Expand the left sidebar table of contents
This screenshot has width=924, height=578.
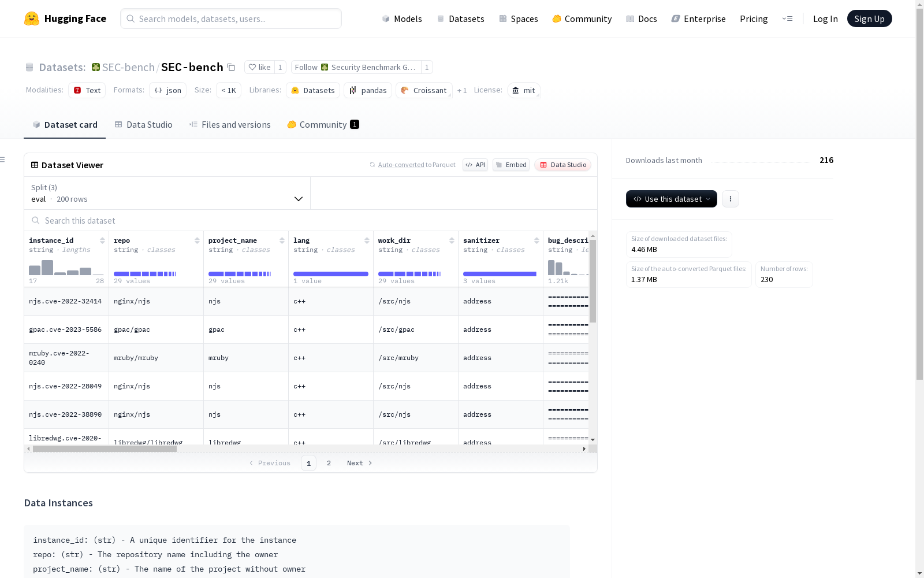(3, 160)
